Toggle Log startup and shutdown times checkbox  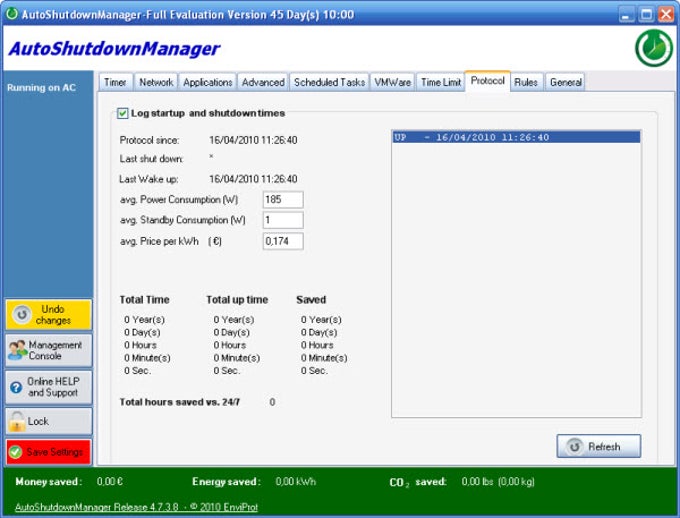click(x=123, y=113)
